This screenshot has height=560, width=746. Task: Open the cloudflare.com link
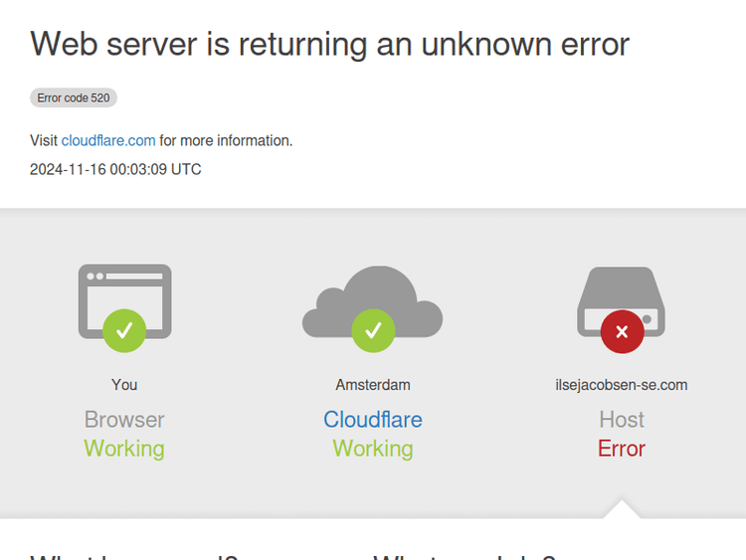click(108, 140)
